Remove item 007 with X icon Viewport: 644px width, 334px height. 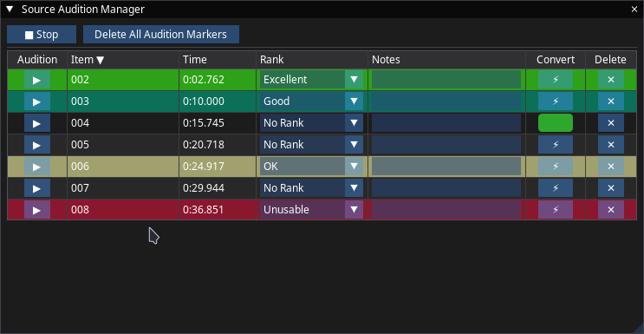611,188
